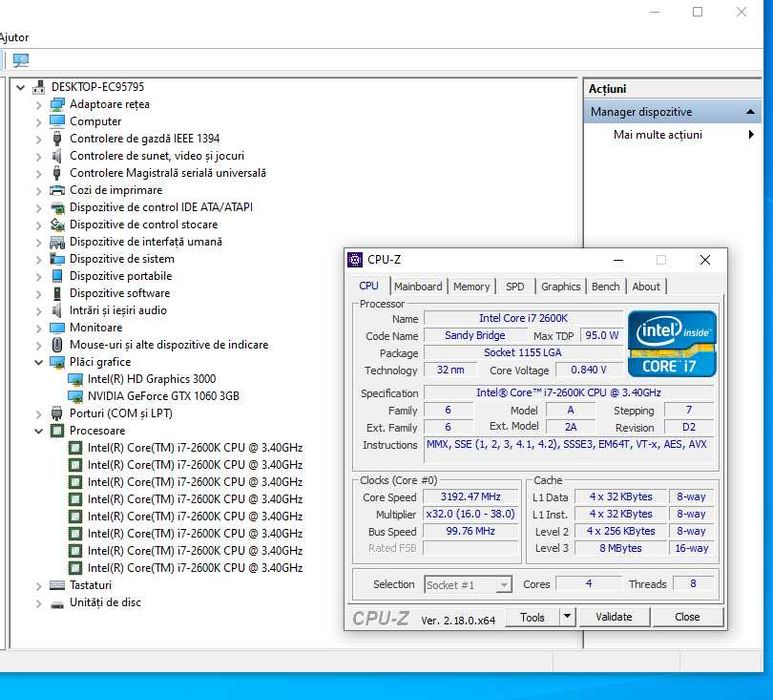The width and height of the screenshot is (773, 700).
Task: Open the Ajutor menu
Action: click(x=14, y=37)
